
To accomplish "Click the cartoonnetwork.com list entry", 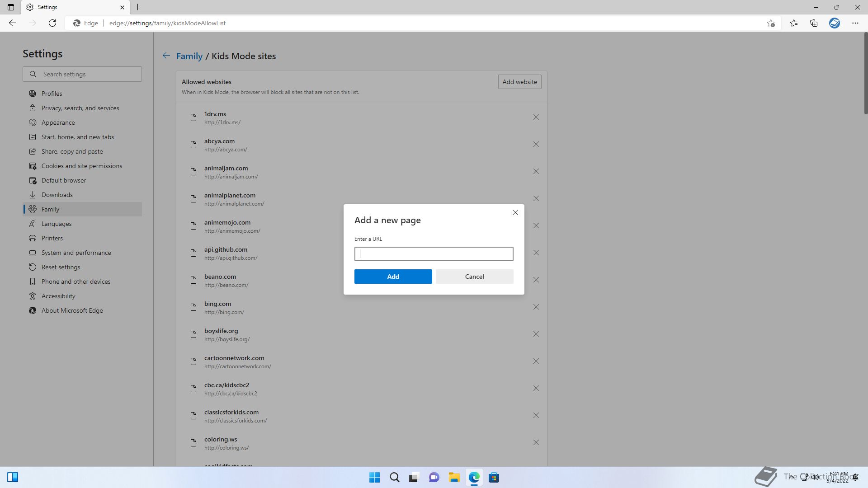I will [362, 361].
